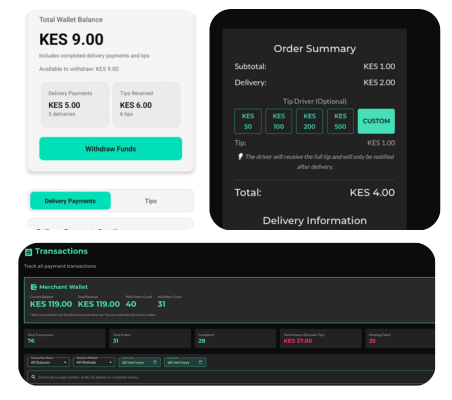Click the Total KES 4.00 value
452x400 pixels.
coord(372,193)
